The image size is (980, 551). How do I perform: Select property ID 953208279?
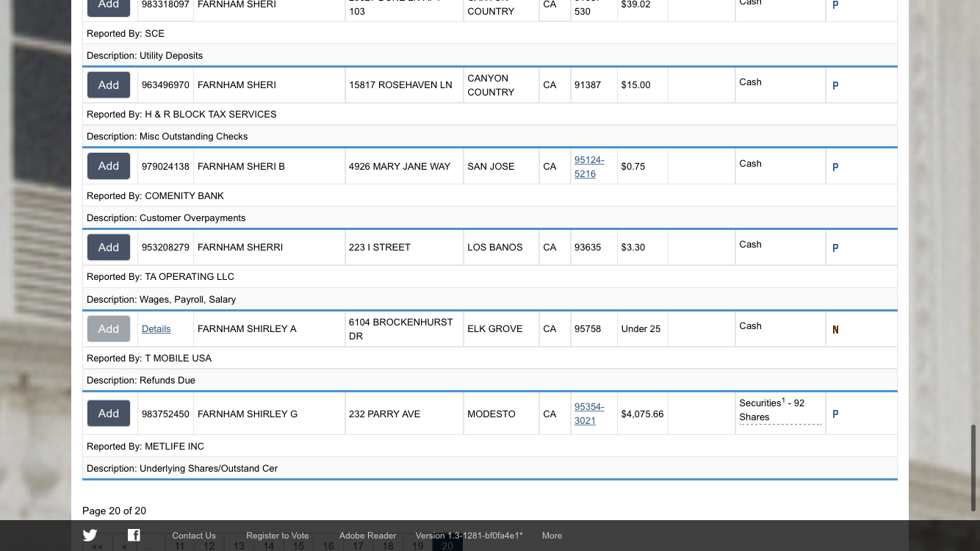pos(165,248)
